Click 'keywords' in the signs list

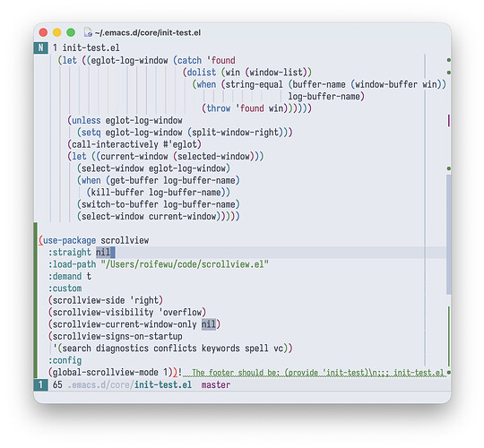coord(220,349)
